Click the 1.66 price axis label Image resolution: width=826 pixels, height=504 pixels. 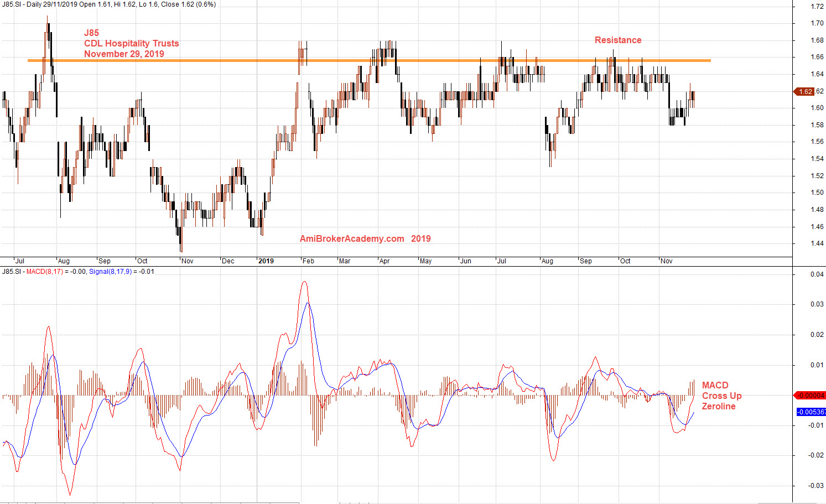pyautogui.click(x=817, y=57)
